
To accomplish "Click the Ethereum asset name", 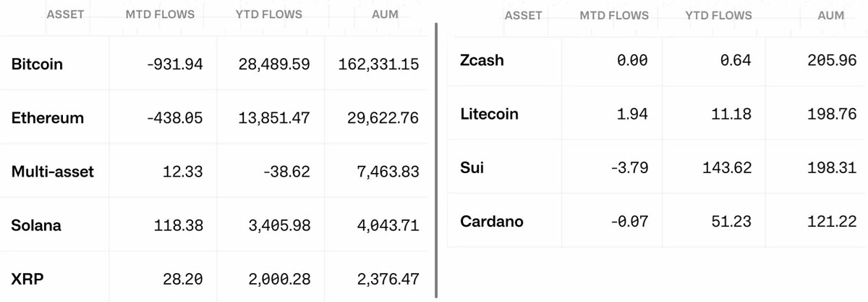I will point(48,118).
